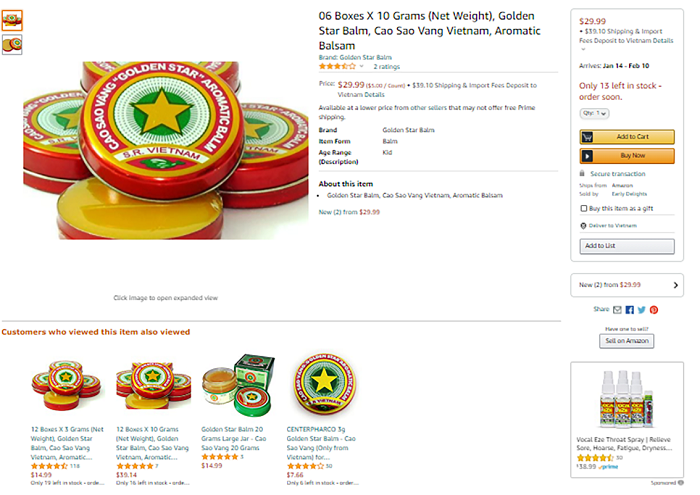Share product on Twitter
The width and height of the screenshot is (700, 495).
coord(641,310)
